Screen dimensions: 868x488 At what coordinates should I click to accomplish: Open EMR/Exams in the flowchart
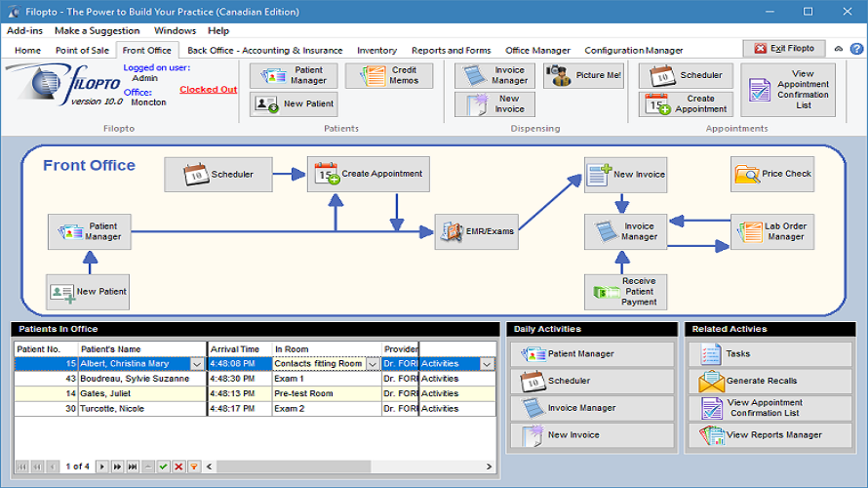click(x=477, y=231)
